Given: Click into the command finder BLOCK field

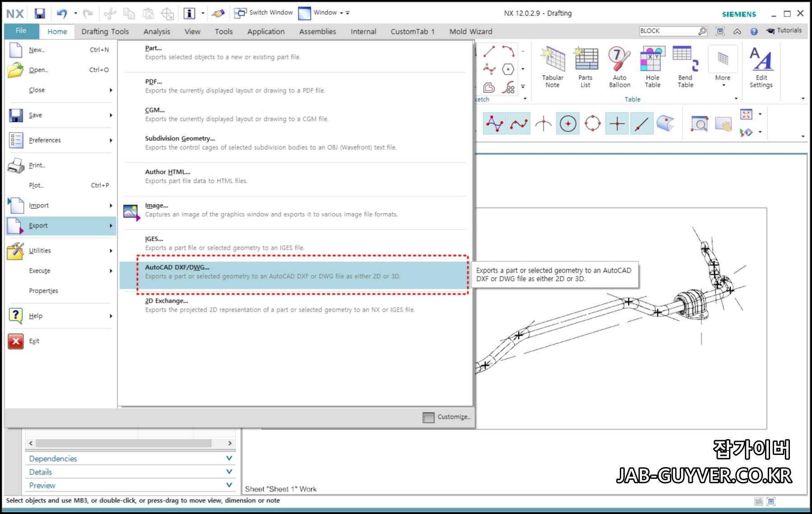Looking at the screenshot, I should 668,31.
